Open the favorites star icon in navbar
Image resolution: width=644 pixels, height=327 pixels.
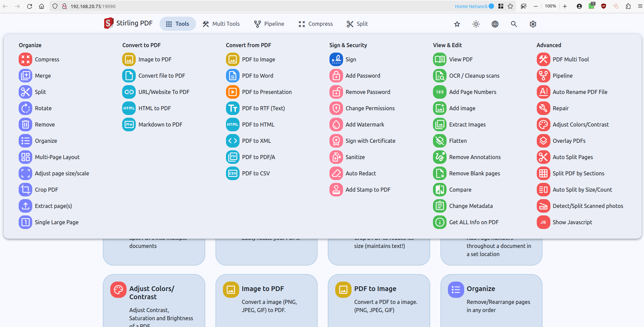point(457,24)
